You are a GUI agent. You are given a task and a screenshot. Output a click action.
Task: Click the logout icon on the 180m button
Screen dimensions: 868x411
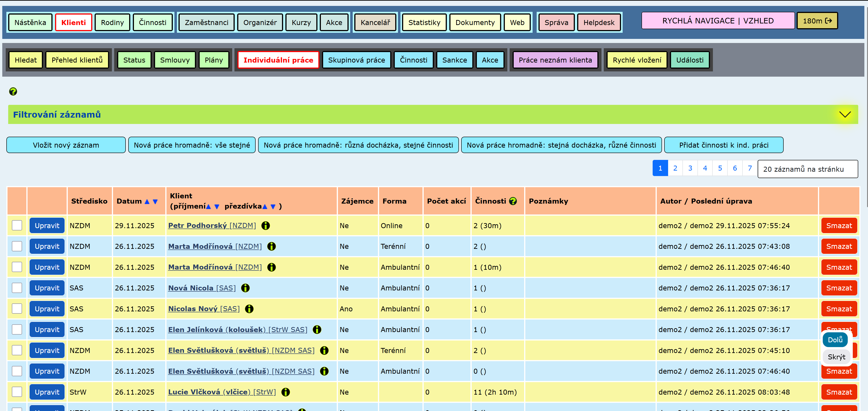[828, 21]
